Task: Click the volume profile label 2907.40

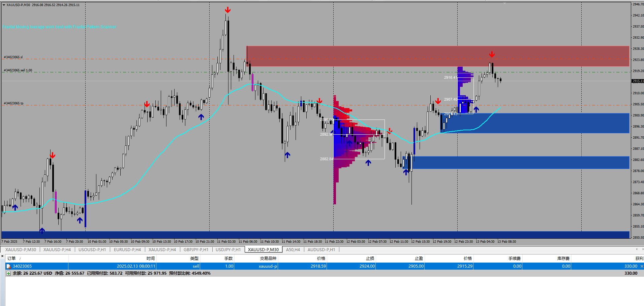Action: 451,99
